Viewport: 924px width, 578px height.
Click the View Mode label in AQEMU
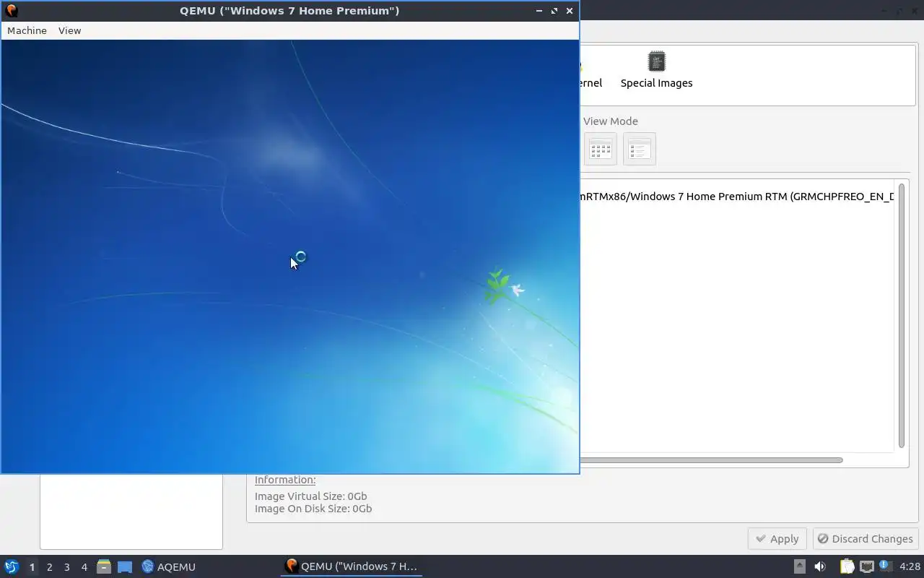(611, 121)
